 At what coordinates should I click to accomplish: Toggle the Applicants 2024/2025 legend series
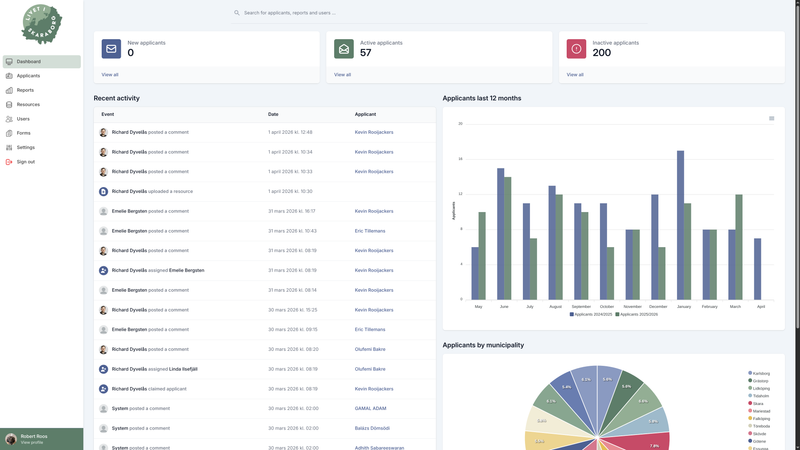pyautogui.click(x=590, y=314)
